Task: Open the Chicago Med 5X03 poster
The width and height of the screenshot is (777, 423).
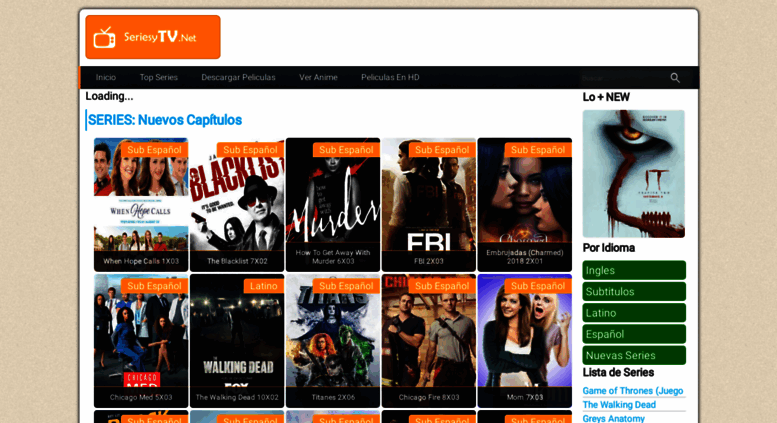Action: 141,340
